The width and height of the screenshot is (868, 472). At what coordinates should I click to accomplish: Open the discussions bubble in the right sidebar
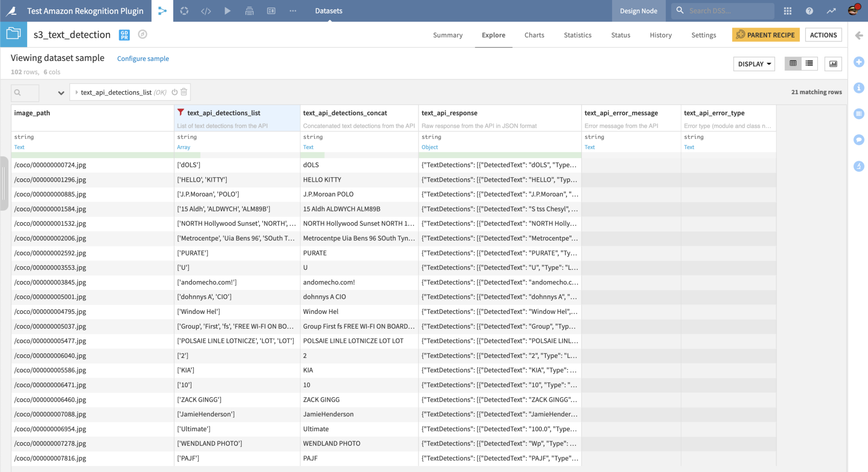point(859,140)
